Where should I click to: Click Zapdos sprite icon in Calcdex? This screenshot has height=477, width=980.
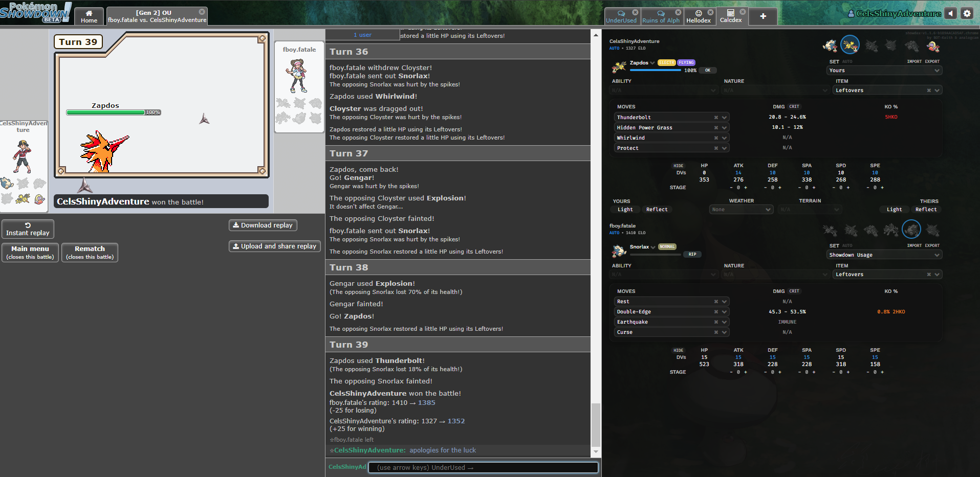619,66
